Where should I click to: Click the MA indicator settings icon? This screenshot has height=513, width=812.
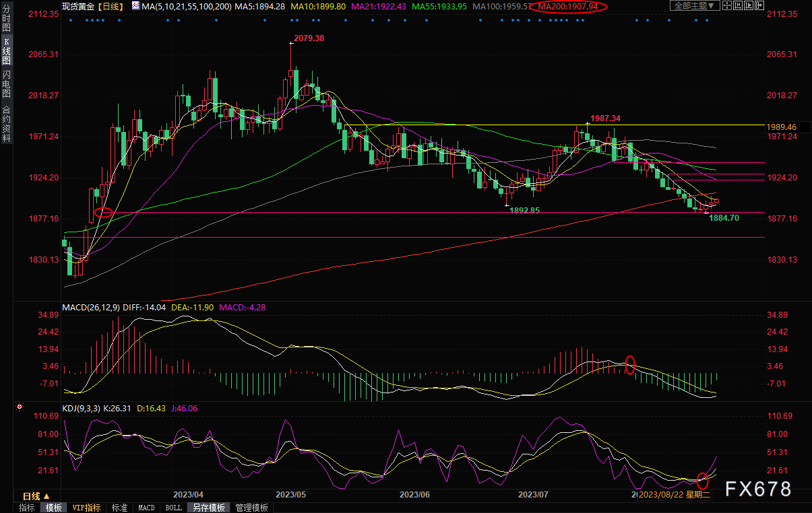pos(136,6)
